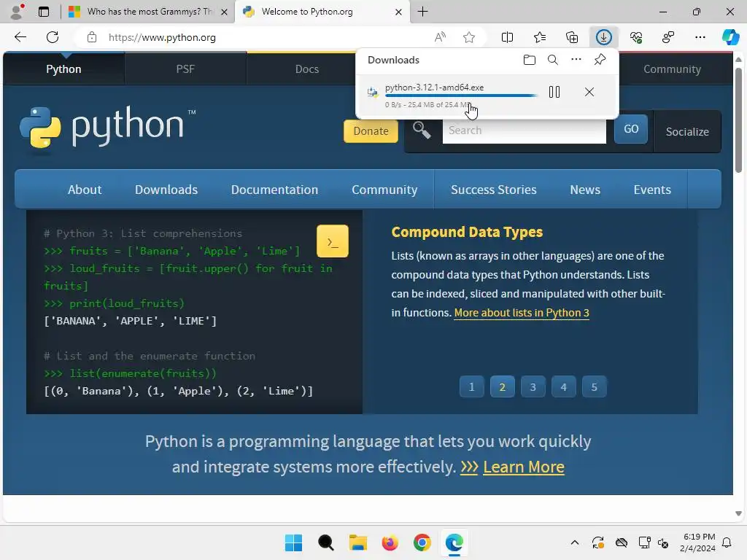View site information lock icon
Image resolution: width=747 pixels, height=560 pixels.
click(92, 37)
